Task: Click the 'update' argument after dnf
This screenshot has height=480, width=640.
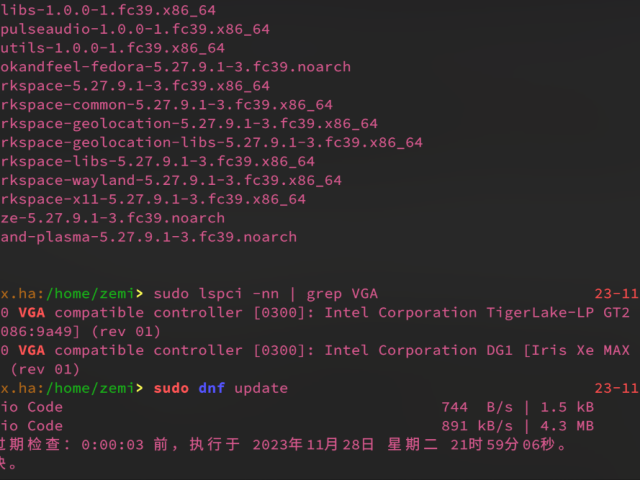Action: click(261, 388)
